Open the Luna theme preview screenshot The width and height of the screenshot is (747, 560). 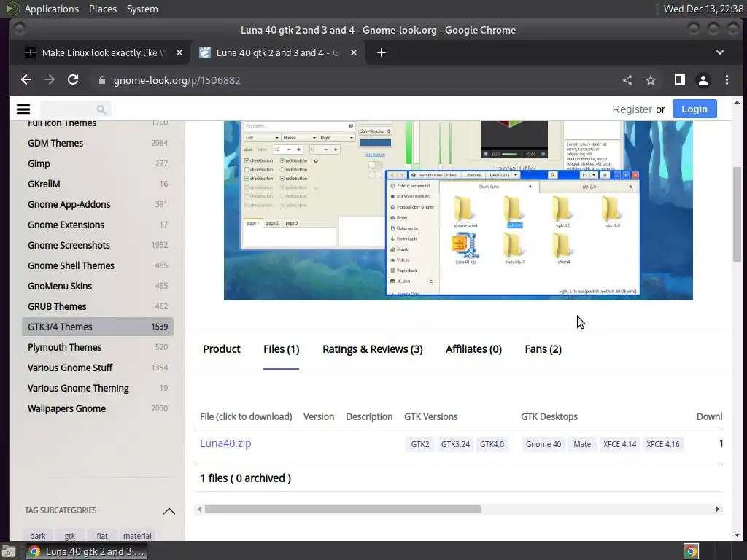(x=458, y=210)
